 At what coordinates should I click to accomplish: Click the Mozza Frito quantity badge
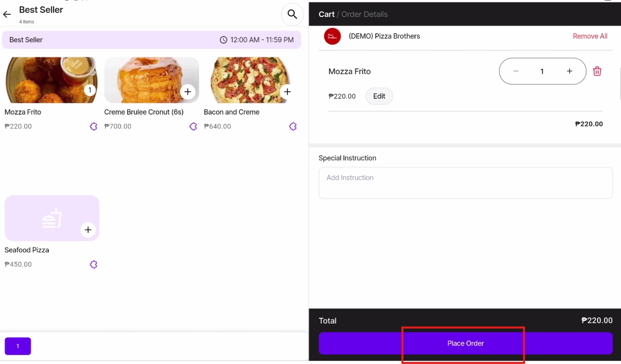(90, 90)
